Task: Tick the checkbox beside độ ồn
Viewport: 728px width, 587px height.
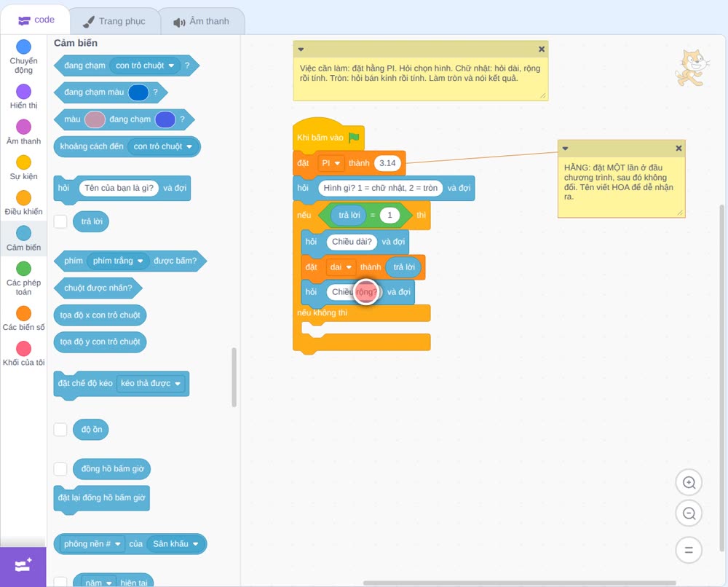Action: coord(60,430)
